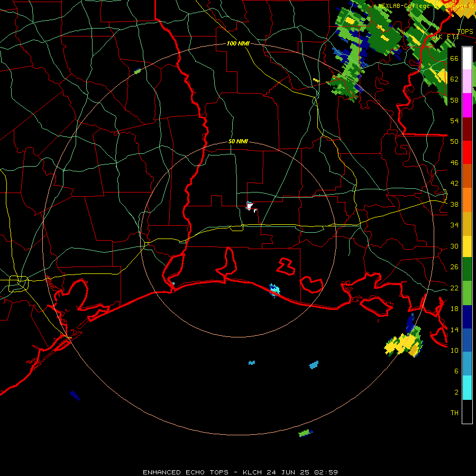This screenshot has width=476, height=476.
Task: Click legend value '18'
Action: (x=454, y=309)
